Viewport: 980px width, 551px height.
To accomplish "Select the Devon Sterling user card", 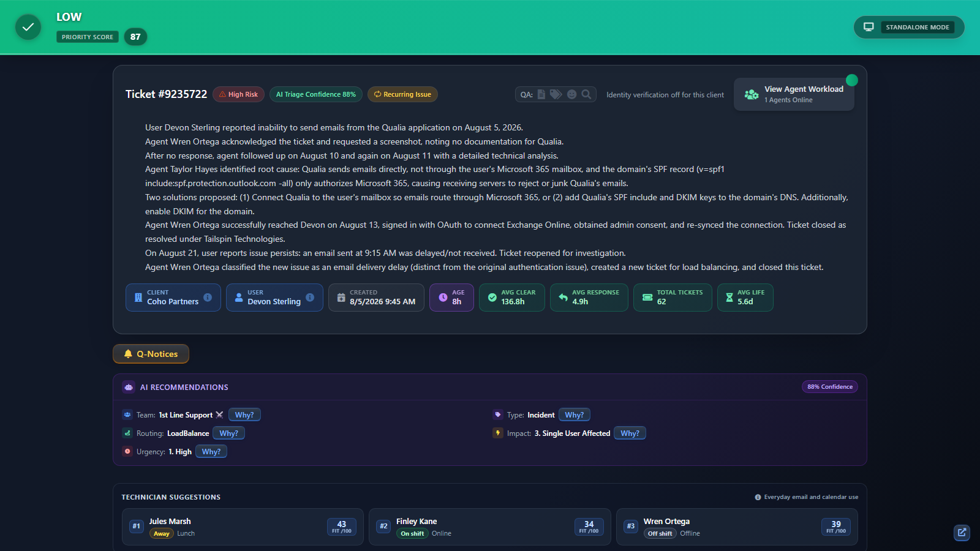I will [x=274, y=298].
